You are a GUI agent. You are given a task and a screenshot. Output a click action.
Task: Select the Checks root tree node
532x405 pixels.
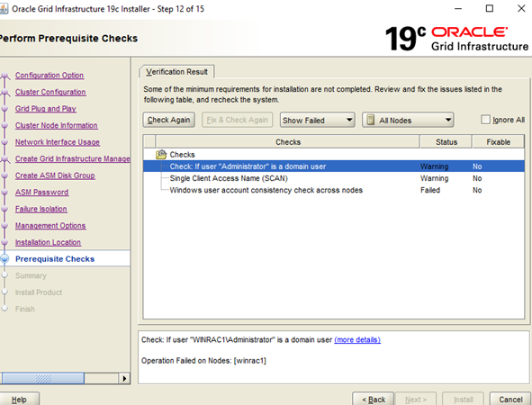(x=182, y=155)
